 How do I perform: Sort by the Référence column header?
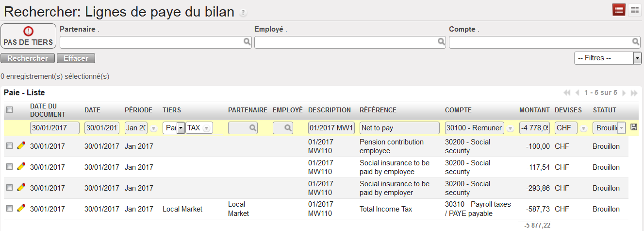click(x=378, y=110)
